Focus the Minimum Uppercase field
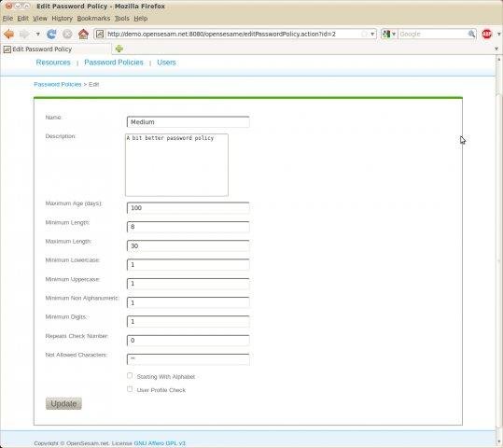Screen dimensions: 503x448 coord(188,284)
